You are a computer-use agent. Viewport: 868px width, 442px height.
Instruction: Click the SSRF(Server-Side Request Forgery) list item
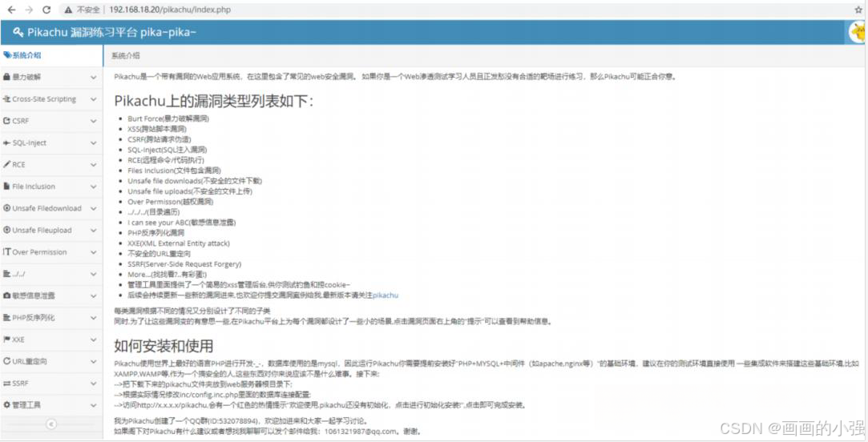pyautogui.click(x=184, y=264)
